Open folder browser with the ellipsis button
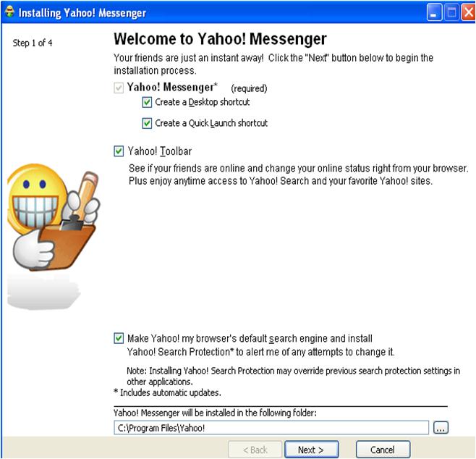Viewport: 476px width, 459px height. [x=441, y=428]
